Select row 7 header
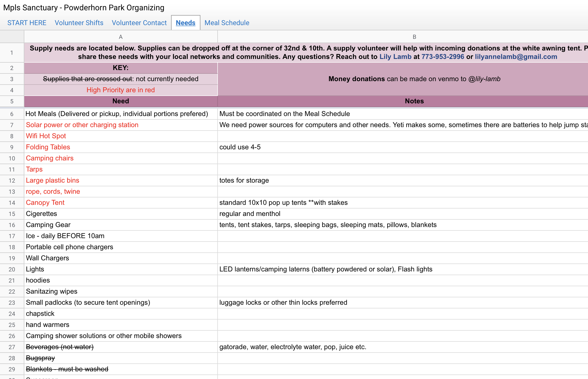588x379 pixels. [12, 125]
